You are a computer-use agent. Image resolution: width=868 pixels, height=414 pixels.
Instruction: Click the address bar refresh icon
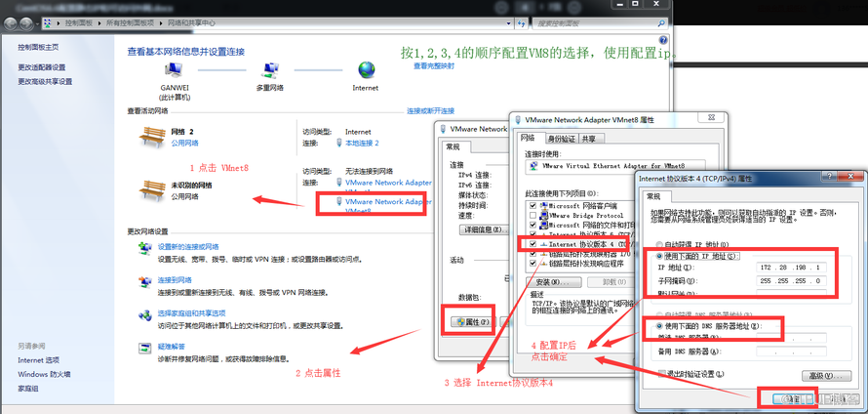pos(521,23)
